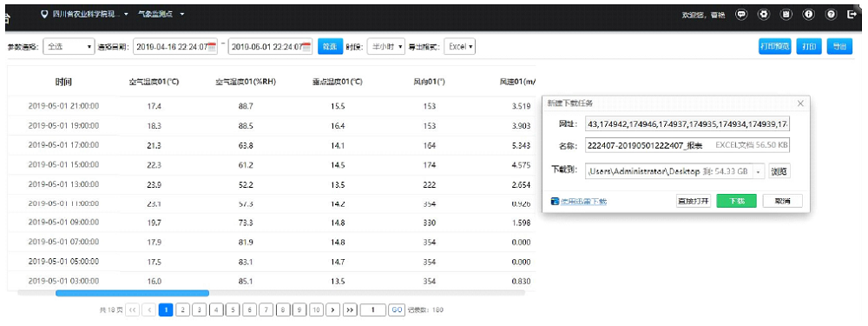Go to page 6
The height and width of the screenshot is (326, 868).
tap(250, 310)
